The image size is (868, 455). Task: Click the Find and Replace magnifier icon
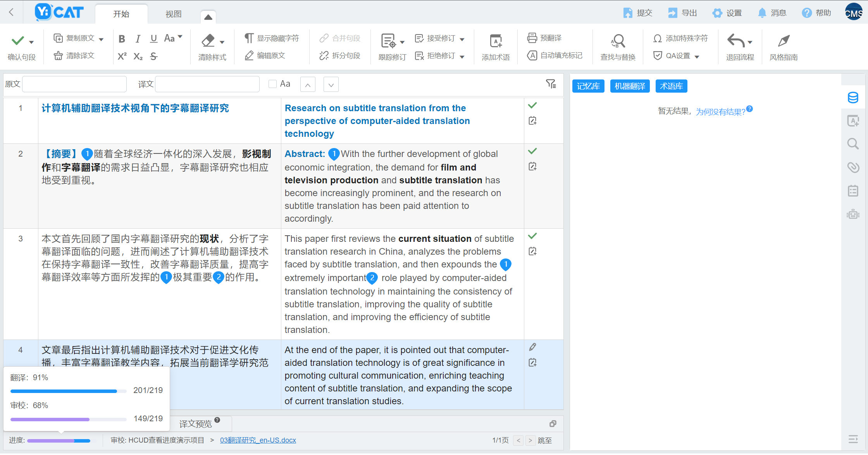click(x=618, y=41)
